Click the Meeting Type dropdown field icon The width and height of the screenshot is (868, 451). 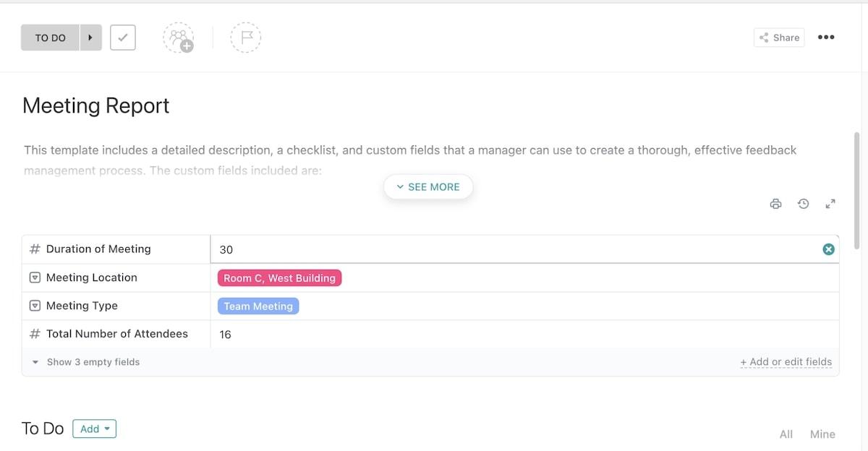click(x=35, y=306)
